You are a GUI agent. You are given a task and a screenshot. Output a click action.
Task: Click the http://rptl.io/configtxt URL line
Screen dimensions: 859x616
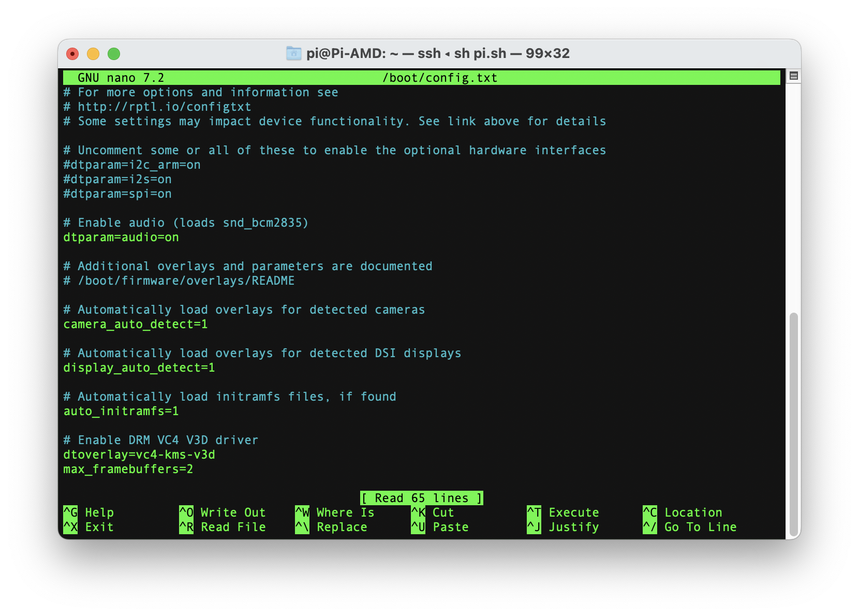click(157, 107)
